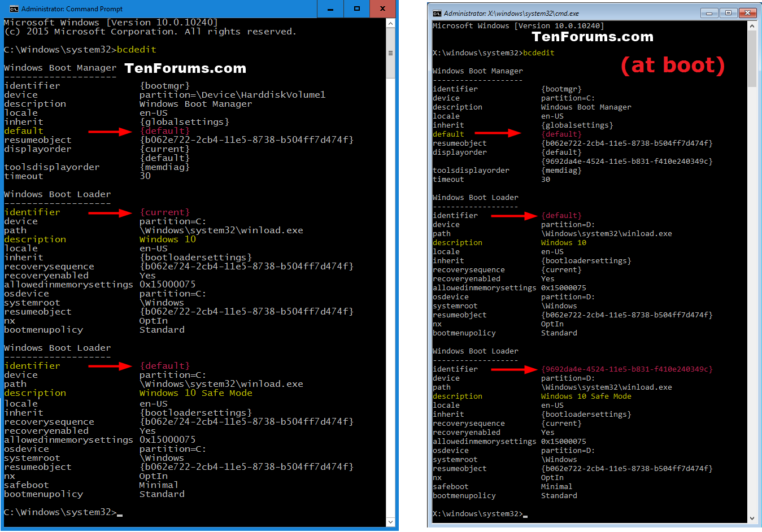Click the scroll-up arrow in the cmd.exe window

tap(752, 26)
